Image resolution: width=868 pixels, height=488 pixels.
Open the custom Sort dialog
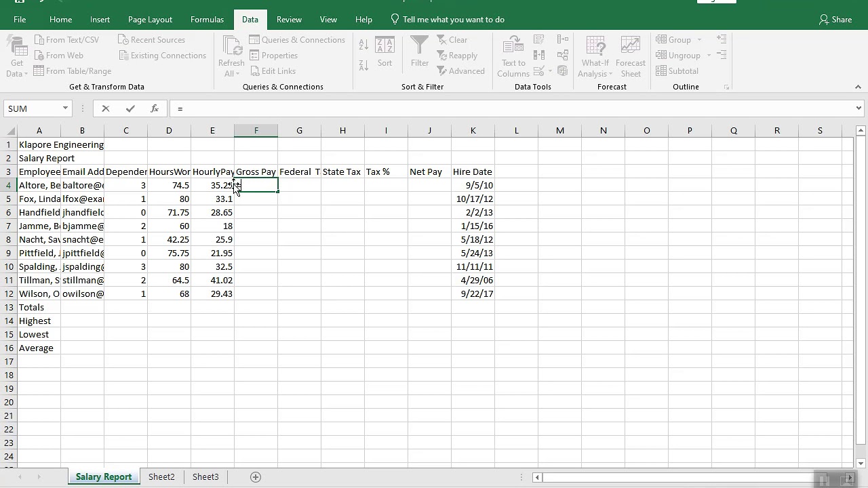click(x=384, y=53)
